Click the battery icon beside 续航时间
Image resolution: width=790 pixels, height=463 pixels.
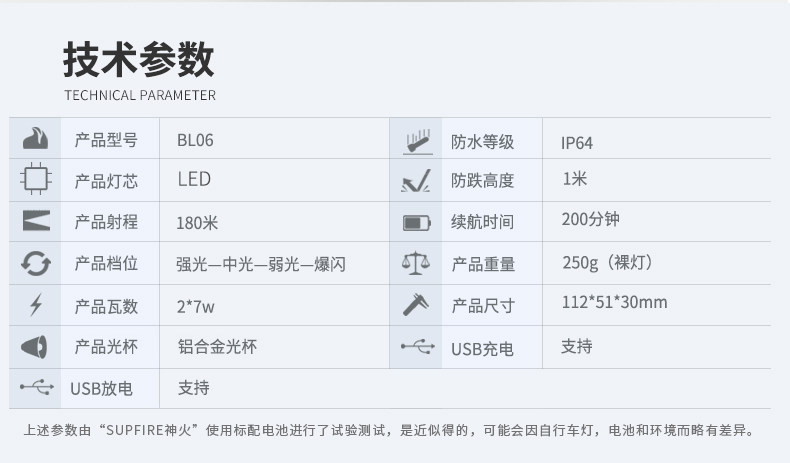[x=416, y=222]
